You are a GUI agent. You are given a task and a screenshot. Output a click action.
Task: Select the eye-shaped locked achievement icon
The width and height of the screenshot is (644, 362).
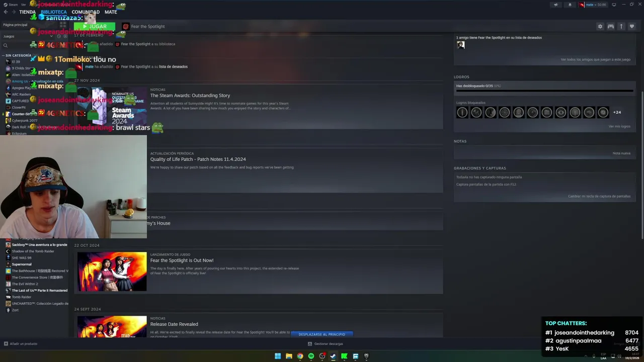(560, 112)
